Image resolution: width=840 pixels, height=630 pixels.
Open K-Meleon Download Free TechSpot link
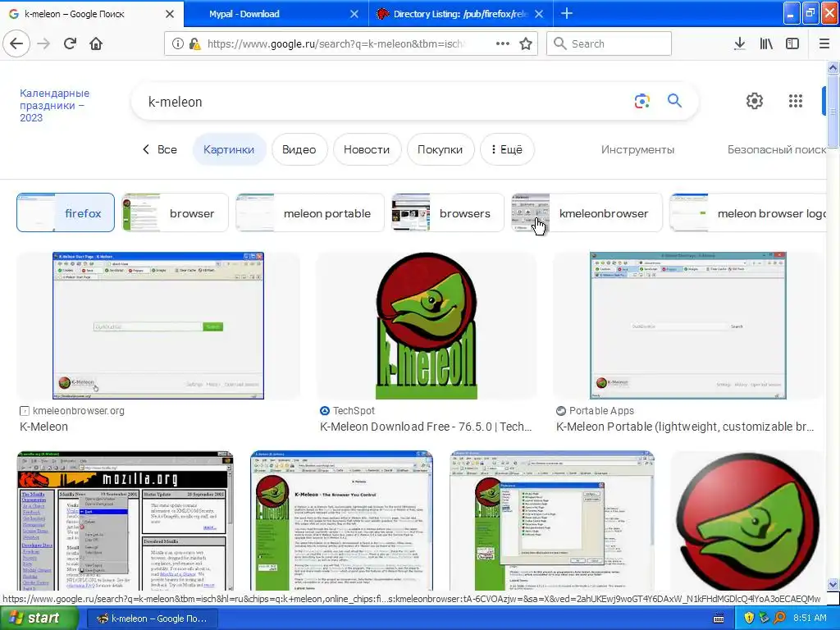(426, 427)
